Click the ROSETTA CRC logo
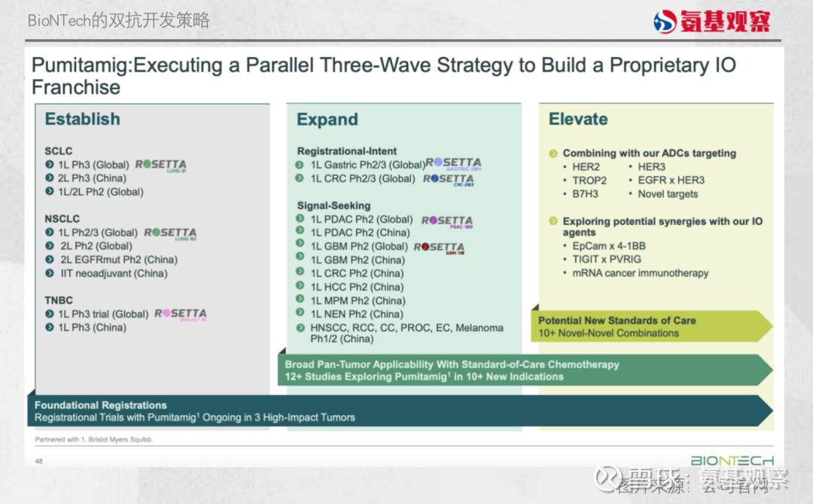Viewport: 813px width, 504px height. 449,180
